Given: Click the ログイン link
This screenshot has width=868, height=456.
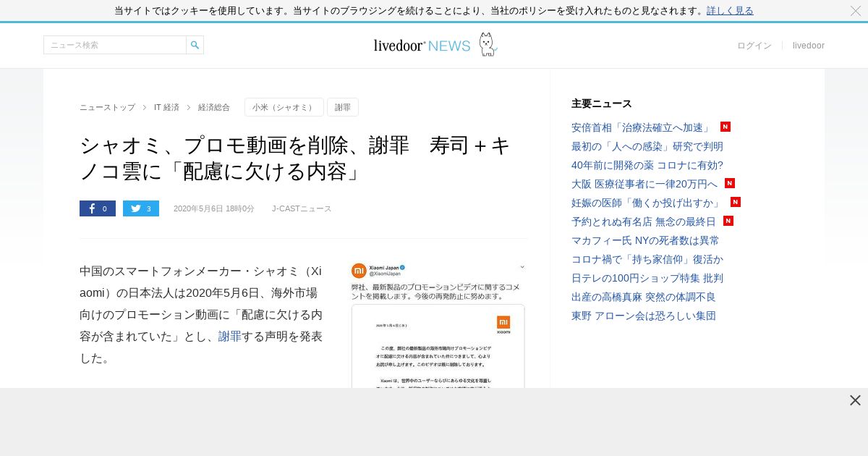Looking at the screenshot, I should point(754,46).
